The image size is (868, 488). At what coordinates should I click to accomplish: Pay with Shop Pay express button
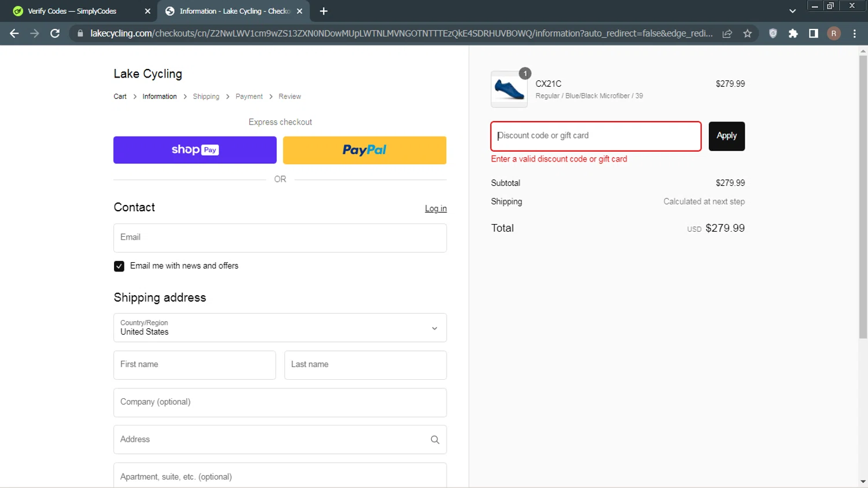tap(195, 150)
